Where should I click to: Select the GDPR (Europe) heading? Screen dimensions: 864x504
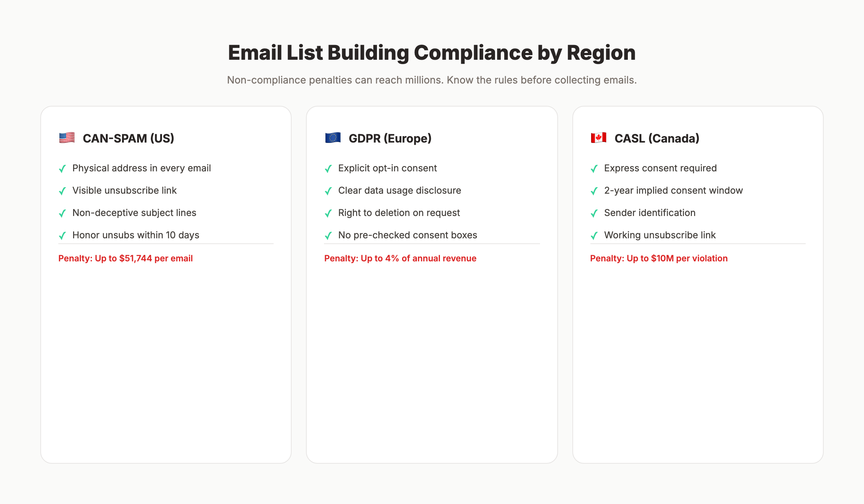click(390, 138)
